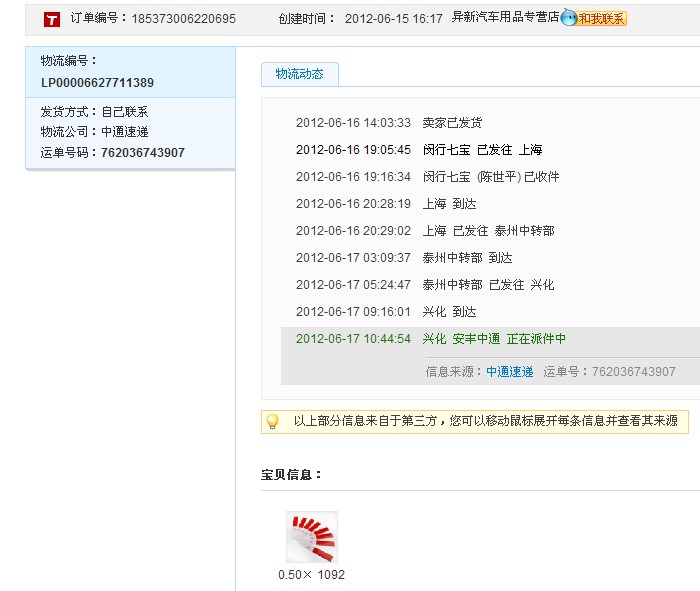
Task: Click the 宝贝信息 heading
Action: (x=291, y=474)
